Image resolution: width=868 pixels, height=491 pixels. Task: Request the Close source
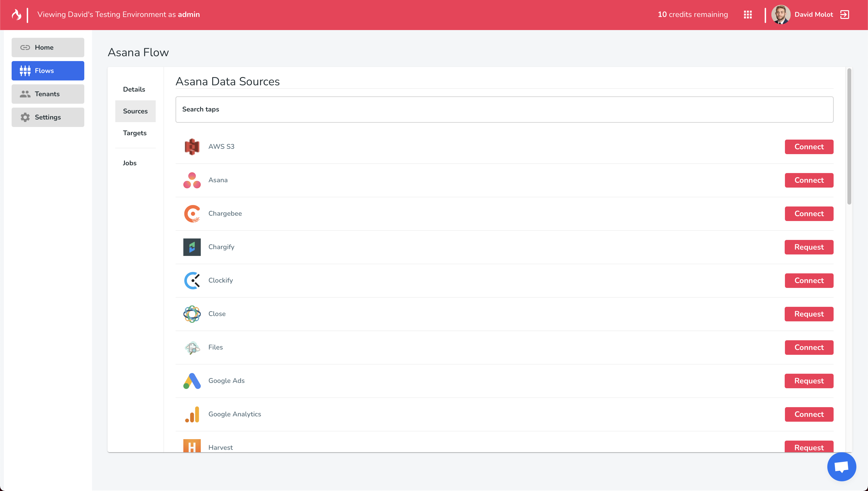pyautogui.click(x=809, y=314)
